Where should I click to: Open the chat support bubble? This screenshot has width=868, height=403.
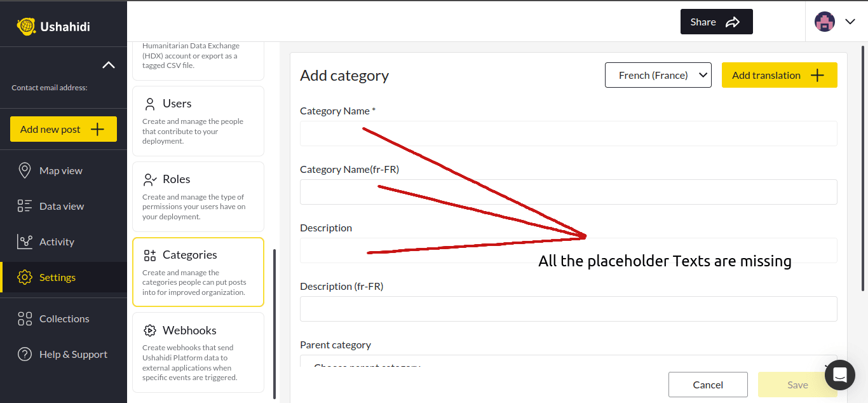(839, 374)
